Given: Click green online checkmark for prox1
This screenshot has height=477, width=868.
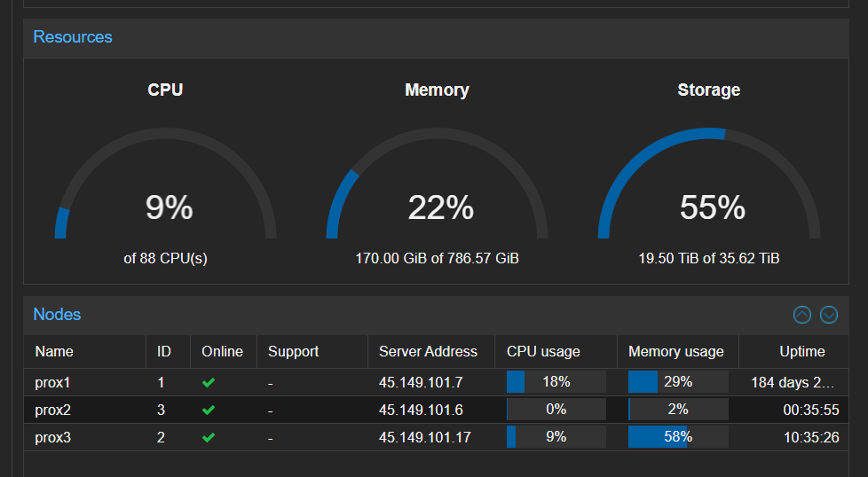Looking at the screenshot, I should coord(209,382).
